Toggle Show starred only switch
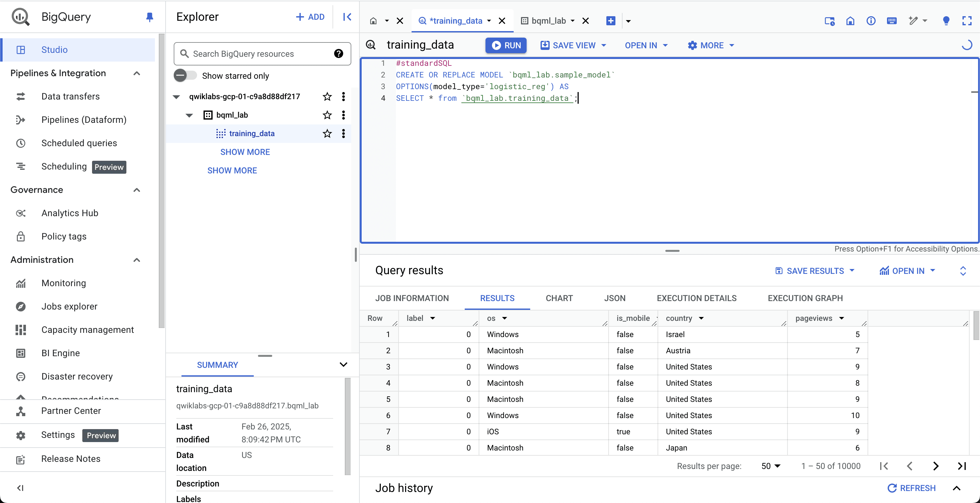This screenshot has width=980, height=503. 185,76
